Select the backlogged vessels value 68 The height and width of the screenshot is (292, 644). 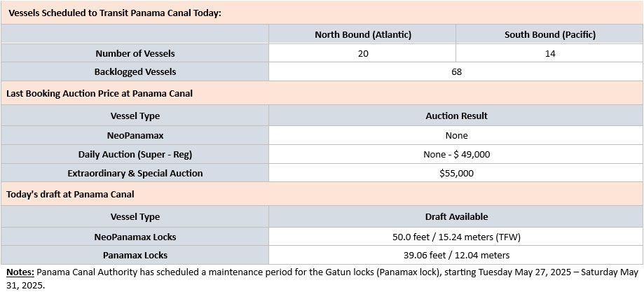coord(456,71)
